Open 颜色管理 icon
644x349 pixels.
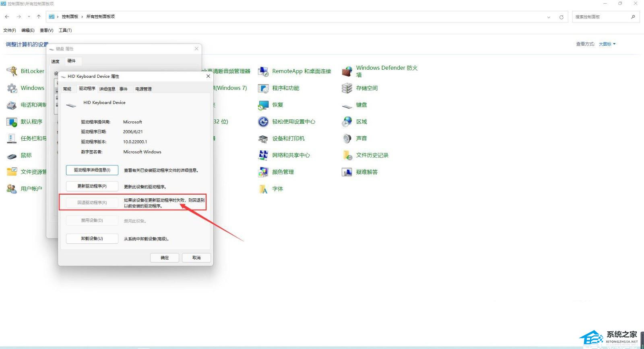pyautogui.click(x=263, y=172)
